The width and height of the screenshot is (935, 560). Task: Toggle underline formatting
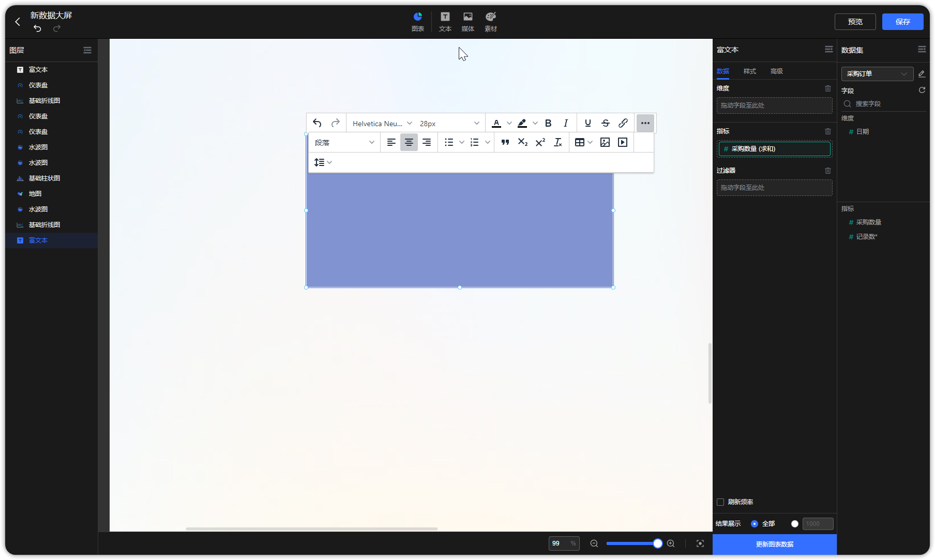(588, 123)
